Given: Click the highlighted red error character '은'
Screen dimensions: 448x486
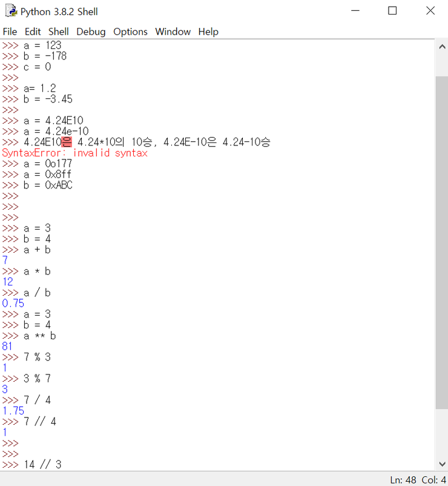Looking at the screenshot, I should [67, 142].
